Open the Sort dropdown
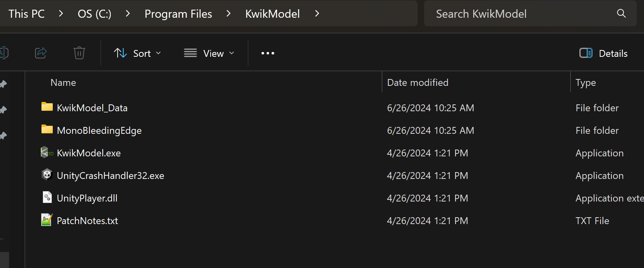This screenshot has height=268, width=644. [x=138, y=53]
